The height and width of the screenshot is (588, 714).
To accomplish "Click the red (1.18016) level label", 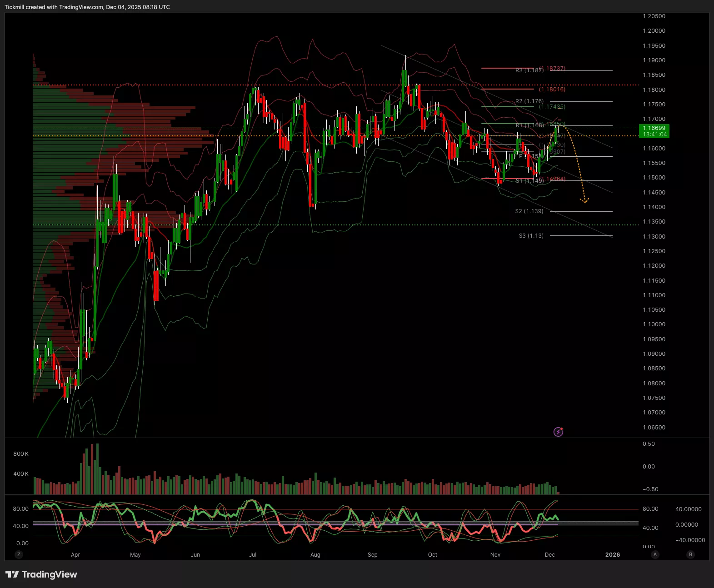I will [x=552, y=90].
